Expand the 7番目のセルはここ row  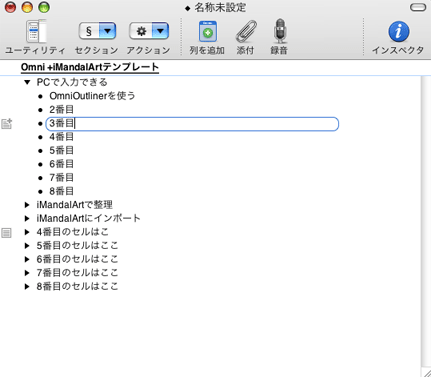click(27, 273)
